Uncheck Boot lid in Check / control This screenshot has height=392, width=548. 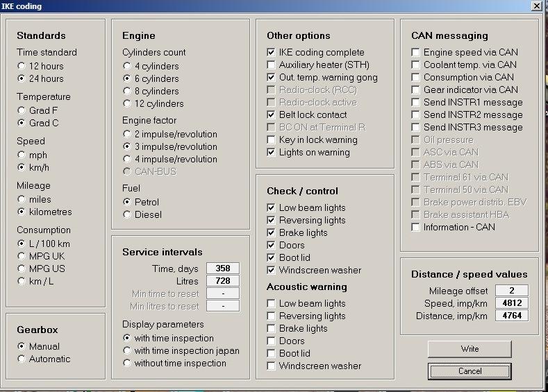click(271, 257)
